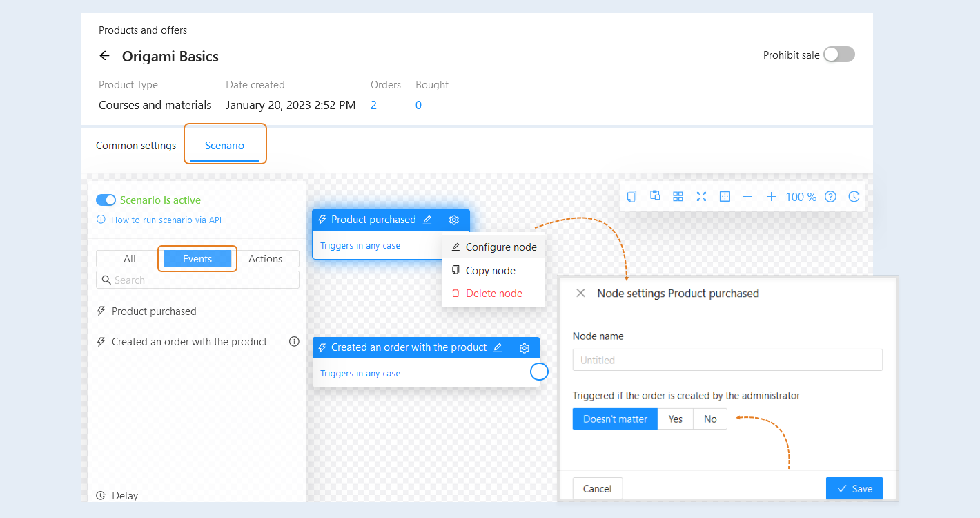This screenshot has width=980, height=518.
Task: Click the January 20, 2023 2:52 PM date value
Action: coord(291,106)
